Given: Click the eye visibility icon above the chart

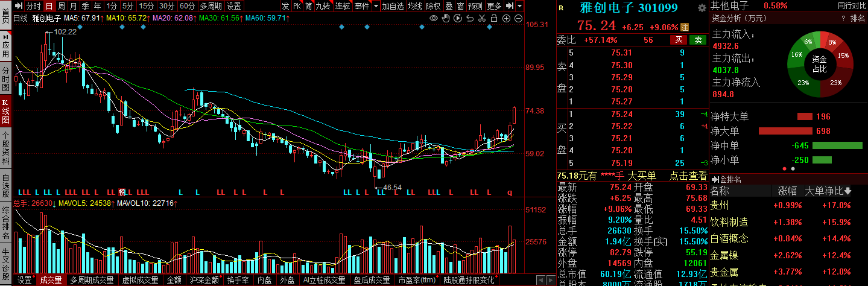Looking at the screenshot, I should [432, 19].
